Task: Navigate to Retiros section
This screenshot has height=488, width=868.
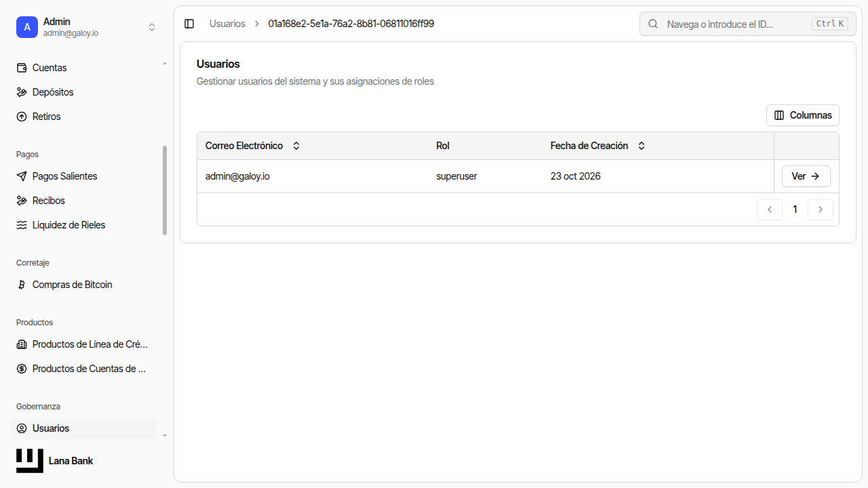Action: 83,117
